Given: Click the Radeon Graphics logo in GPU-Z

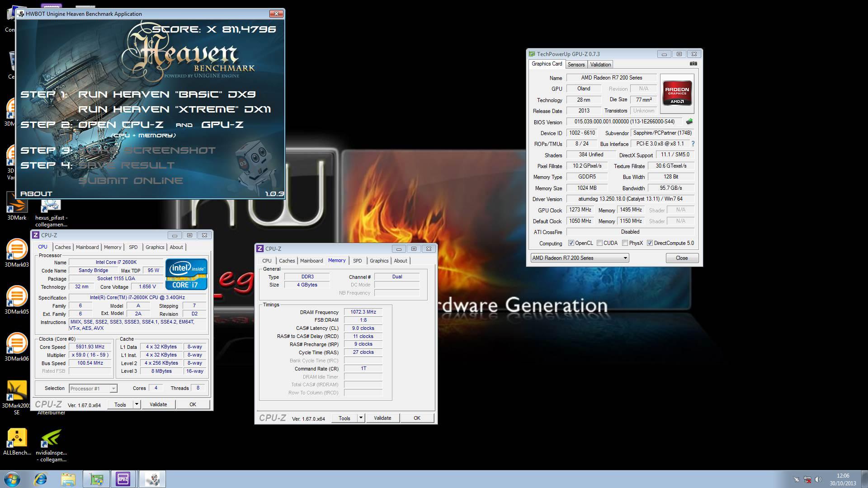Looking at the screenshot, I should [x=677, y=93].
